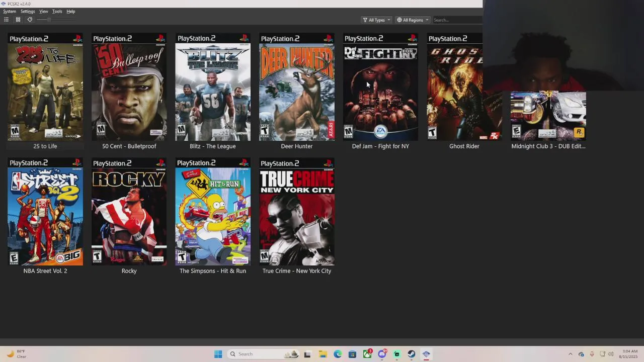644x362 pixels.
Task: Select True Crime New York City cover
Action: click(297, 212)
